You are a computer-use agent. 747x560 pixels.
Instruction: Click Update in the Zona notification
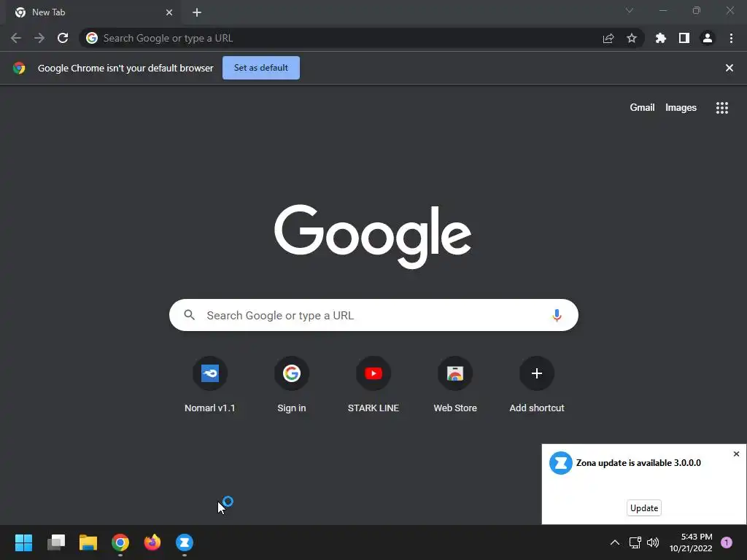(x=644, y=507)
